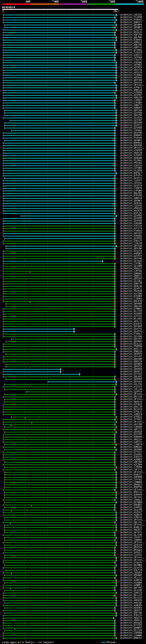
Task: Click the red 20% identity legend segment
Action: point(16,4)
